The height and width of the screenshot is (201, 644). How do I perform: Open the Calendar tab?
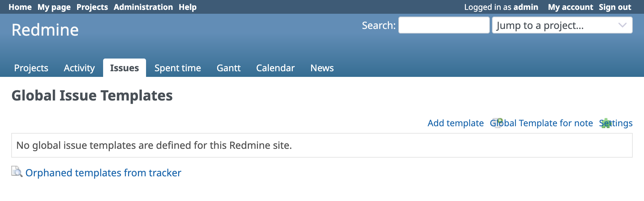(x=275, y=68)
